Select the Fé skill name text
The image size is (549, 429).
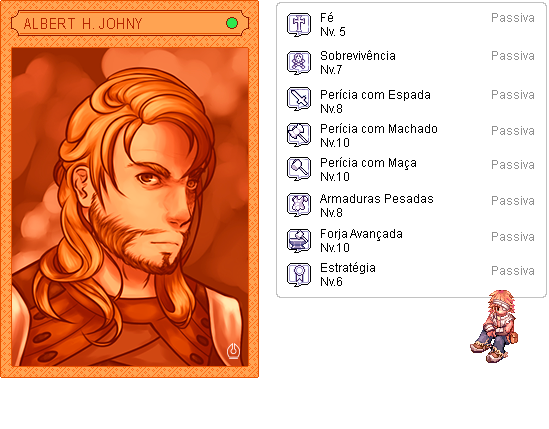[327, 18]
